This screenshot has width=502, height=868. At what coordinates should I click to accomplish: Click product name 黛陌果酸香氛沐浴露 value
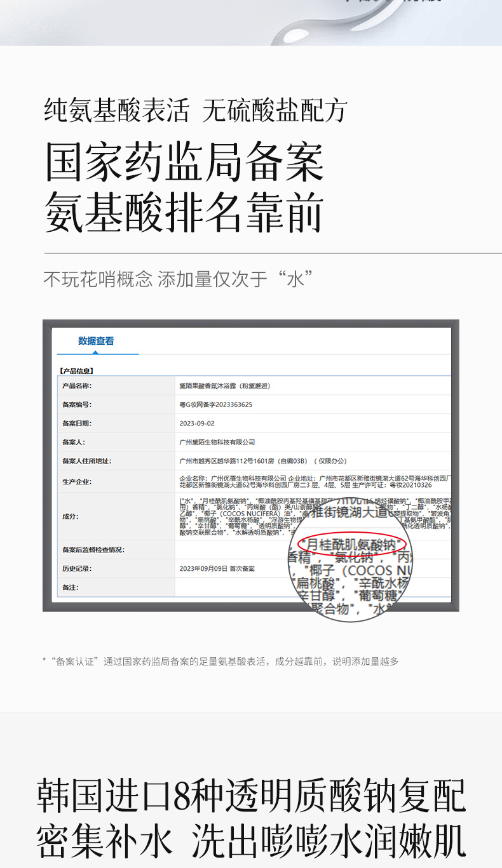point(226,385)
